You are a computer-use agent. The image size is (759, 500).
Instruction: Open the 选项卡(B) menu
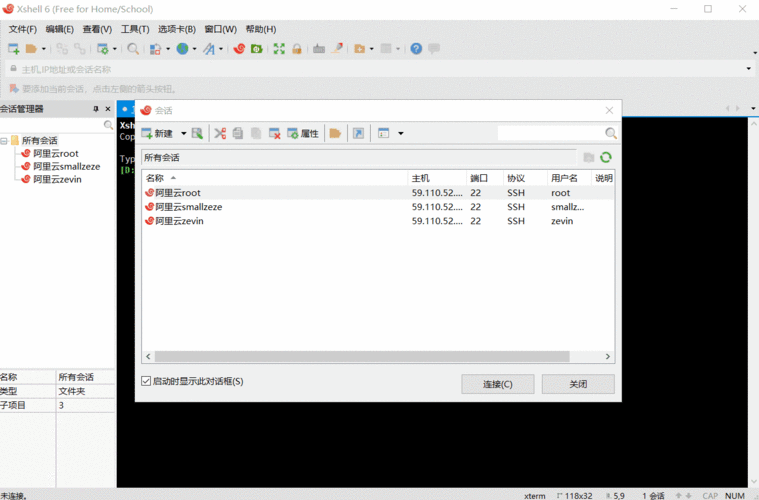click(177, 29)
